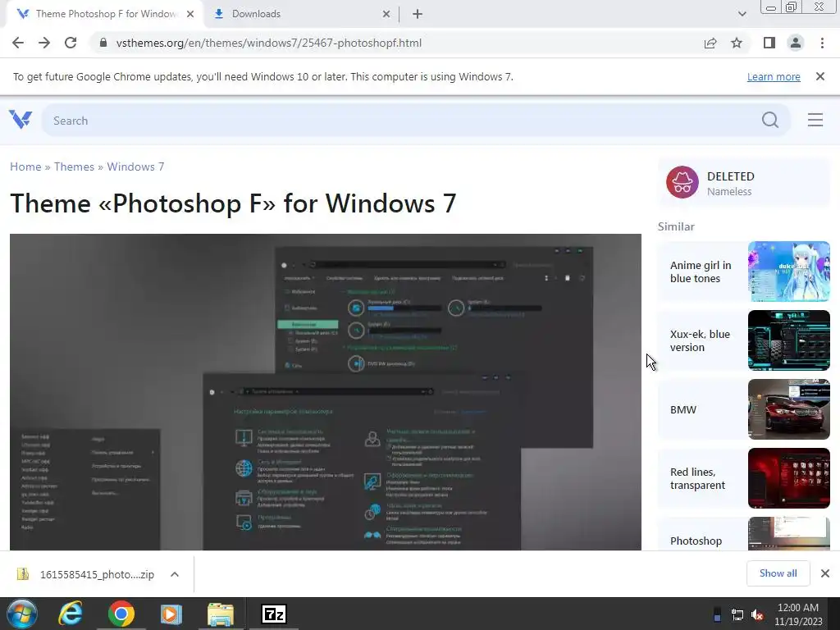Close the Theme Photoshop F tab
Viewport: 840px width, 630px height.
[190, 14]
